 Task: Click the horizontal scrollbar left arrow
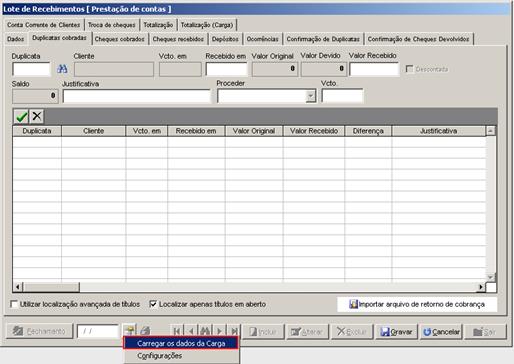tap(18, 287)
